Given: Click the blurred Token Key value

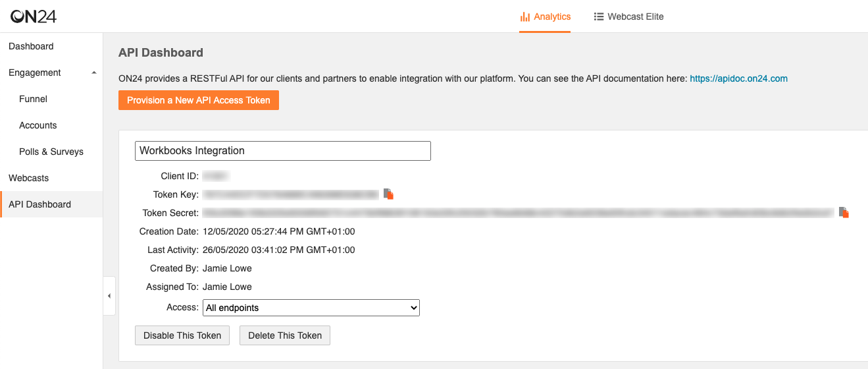Looking at the screenshot, I should coord(291,194).
